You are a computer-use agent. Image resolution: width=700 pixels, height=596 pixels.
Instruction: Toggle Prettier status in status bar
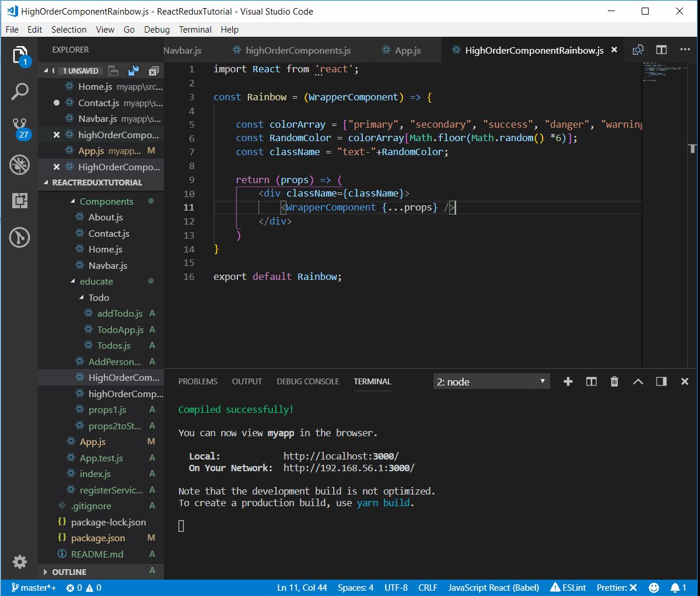pyautogui.click(x=617, y=587)
